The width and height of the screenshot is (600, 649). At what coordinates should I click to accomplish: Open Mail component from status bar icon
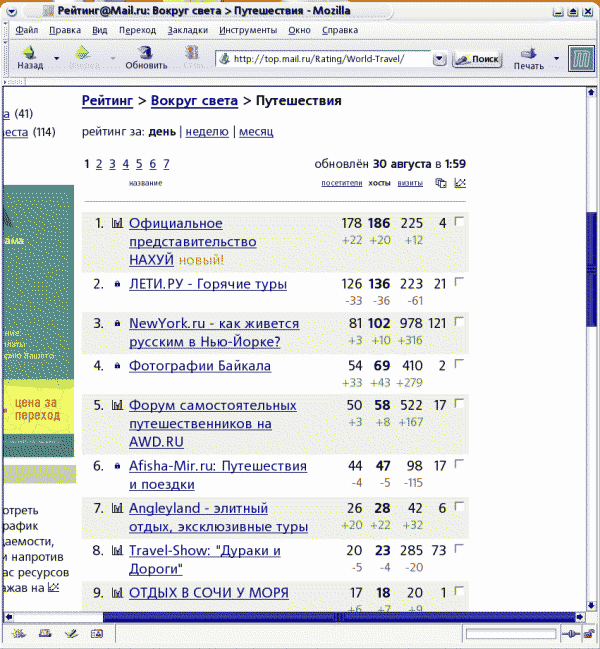pos(45,634)
